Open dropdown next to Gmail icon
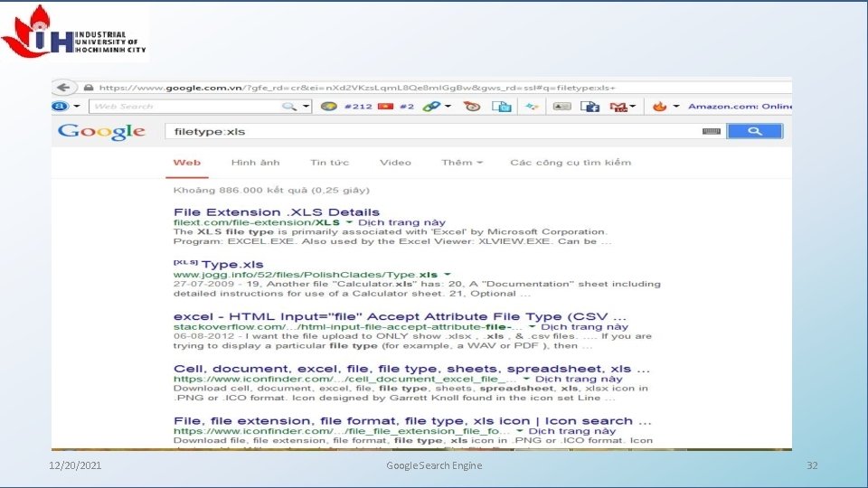The width and height of the screenshot is (868, 488). coord(633,107)
